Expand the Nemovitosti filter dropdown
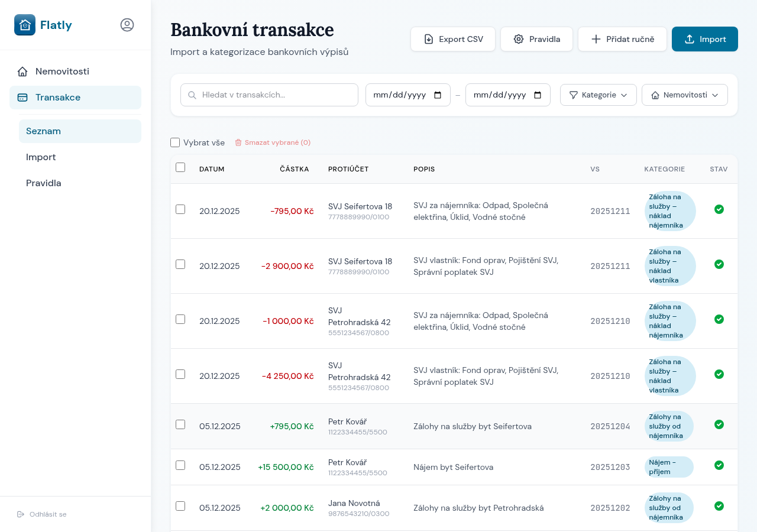The width and height of the screenshot is (757, 532). pyautogui.click(x=684, y=95)
